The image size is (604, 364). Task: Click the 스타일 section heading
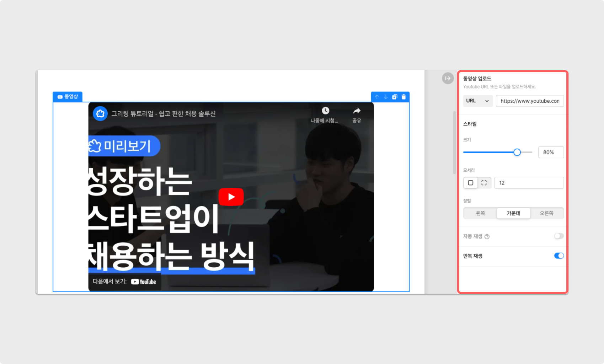(x=470, y=124)
